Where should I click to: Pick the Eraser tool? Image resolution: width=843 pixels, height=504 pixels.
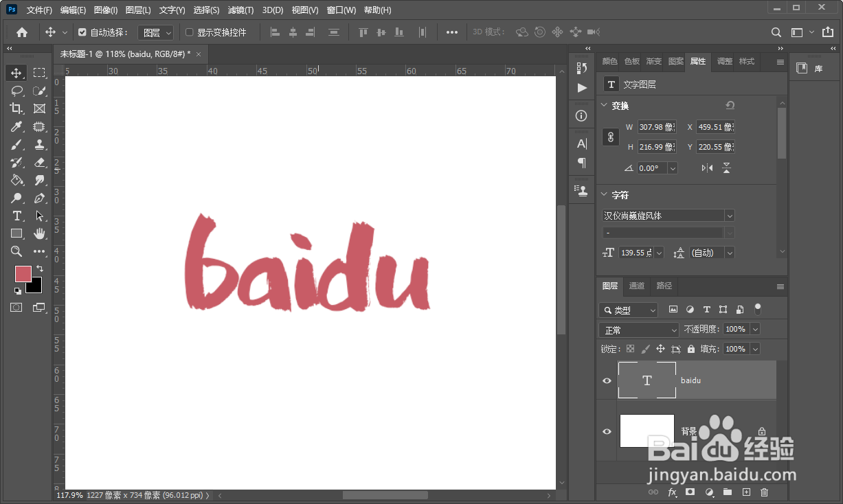point(39,162)
